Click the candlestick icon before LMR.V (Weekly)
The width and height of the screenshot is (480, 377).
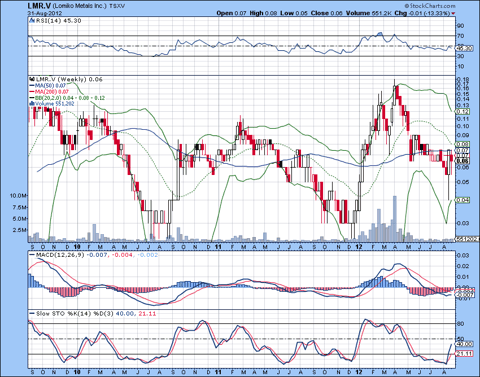point(32,79)
